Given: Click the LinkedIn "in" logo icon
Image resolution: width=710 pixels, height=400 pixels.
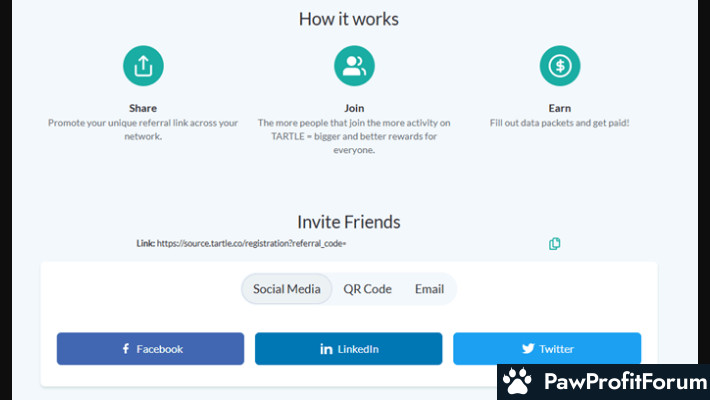Looking at the screenshot, I should click(326, 349).
